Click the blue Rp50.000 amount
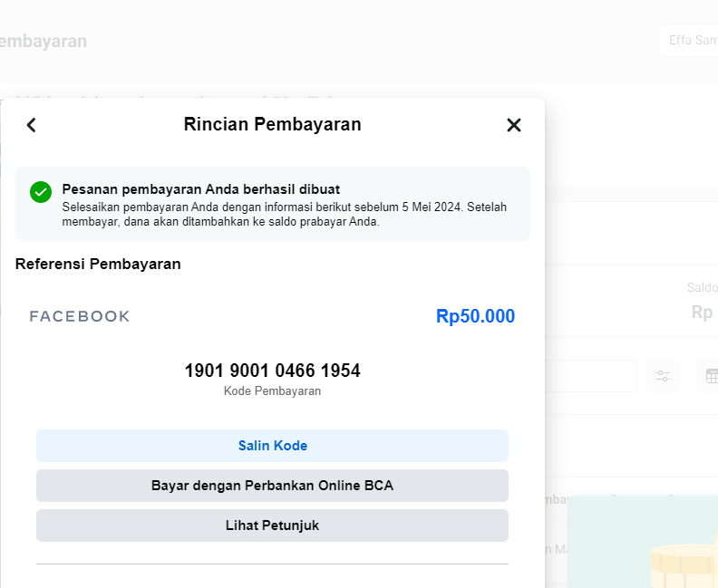This screenshot has height=588, width=718. coord(475,316)
